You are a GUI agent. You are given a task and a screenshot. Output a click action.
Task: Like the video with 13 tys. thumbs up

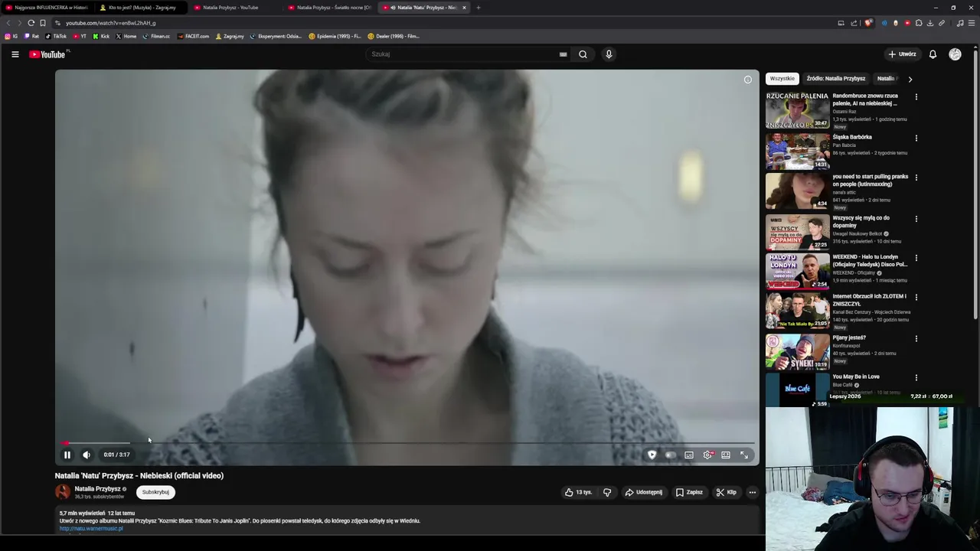point(579,492)
